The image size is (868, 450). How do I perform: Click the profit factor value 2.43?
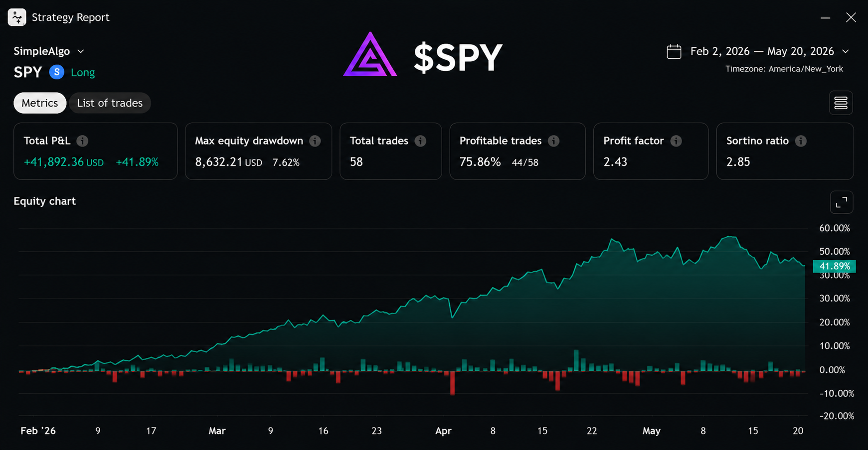(615, 162)
